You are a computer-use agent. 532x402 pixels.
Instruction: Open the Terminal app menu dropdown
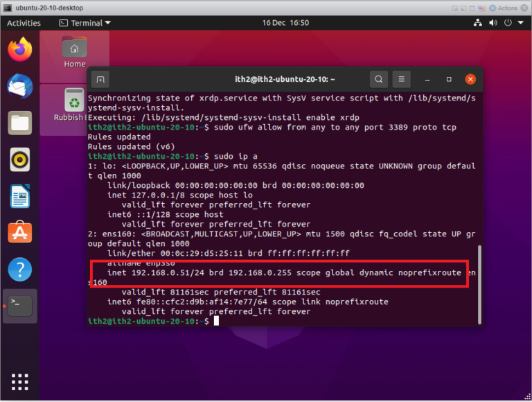(85, 23)
